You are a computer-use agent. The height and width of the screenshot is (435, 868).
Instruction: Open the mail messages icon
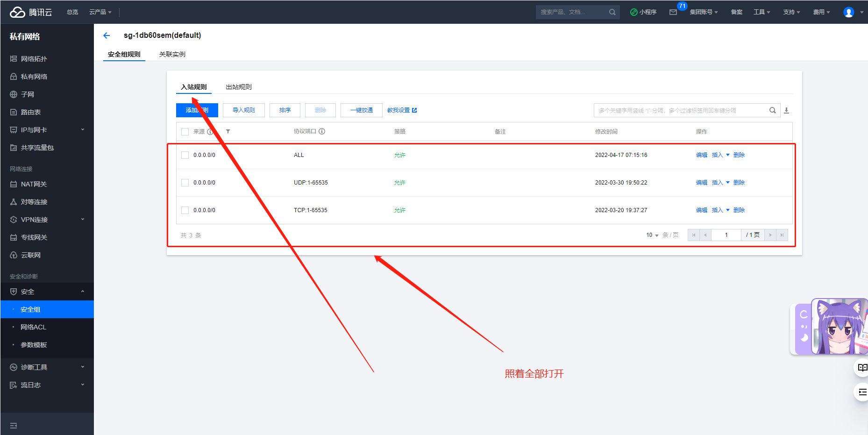pyautogui.click(x=673, y=12)
